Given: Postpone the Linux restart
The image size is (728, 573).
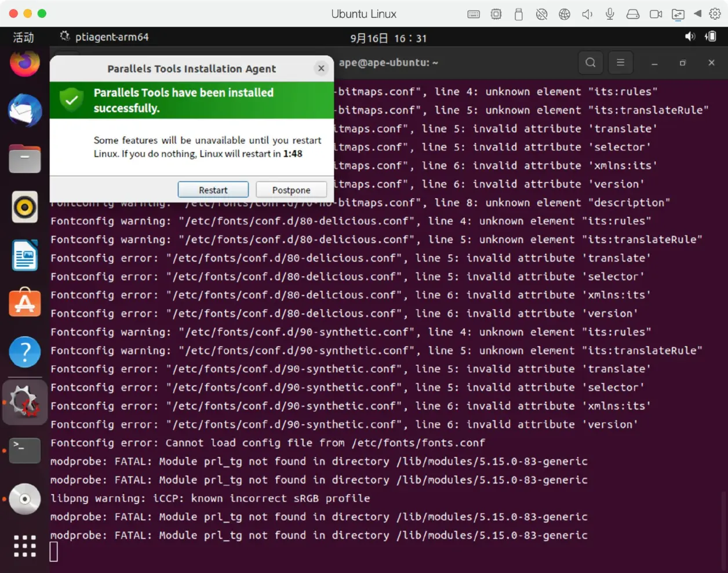Looking at the screenshot, I should pyautogui.click(x=291, y=190).
